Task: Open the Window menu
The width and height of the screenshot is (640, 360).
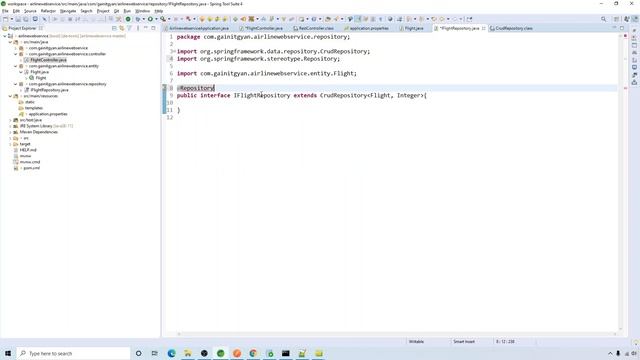Action: point(142,11)
